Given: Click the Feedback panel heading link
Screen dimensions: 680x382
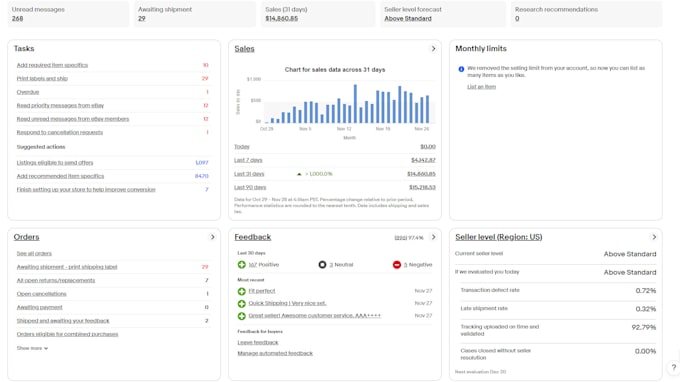Looking at the screenshot, I should pyautogui.click(x=252, y=237).
